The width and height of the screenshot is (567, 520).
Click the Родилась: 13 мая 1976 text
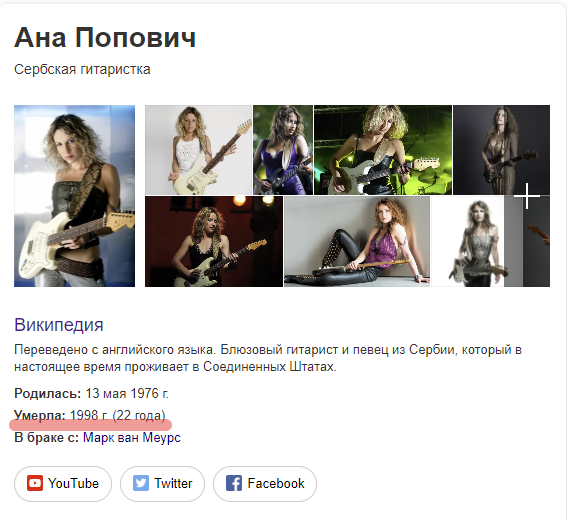pyautogui.click(x=91, y=393)
